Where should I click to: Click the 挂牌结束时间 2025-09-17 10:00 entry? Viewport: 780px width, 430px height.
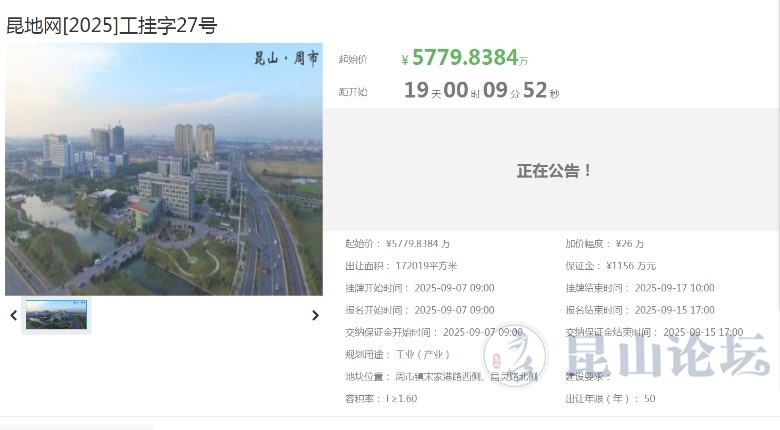point(639,288)
